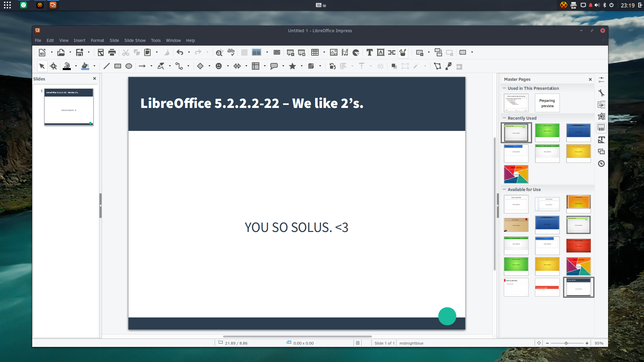The image size is (644, 362).
Task: Collapse the Available for Use section
Action: click(504, 189)
